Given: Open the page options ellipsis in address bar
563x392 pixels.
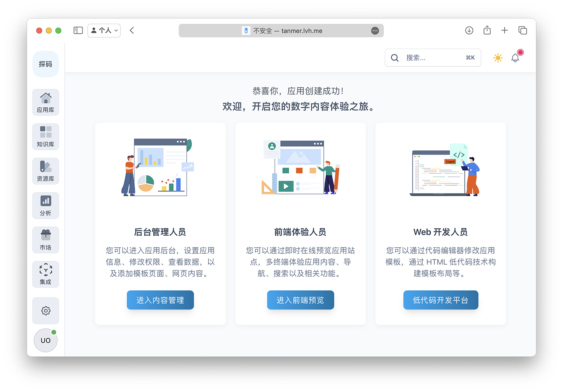Looking at the screenshot, I should pos(375,31).
